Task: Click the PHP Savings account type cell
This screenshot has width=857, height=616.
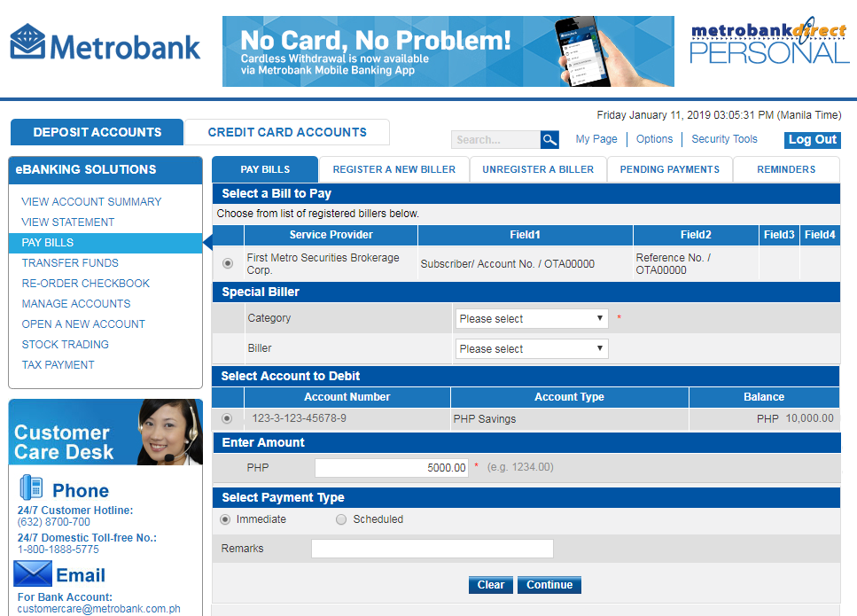Action: click(x=569, y=418)
